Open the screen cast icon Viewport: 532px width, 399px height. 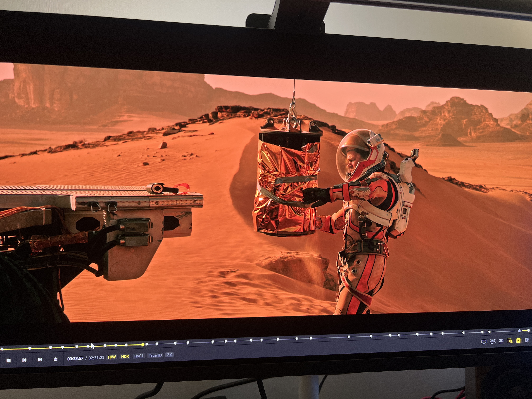click(484, 342)
